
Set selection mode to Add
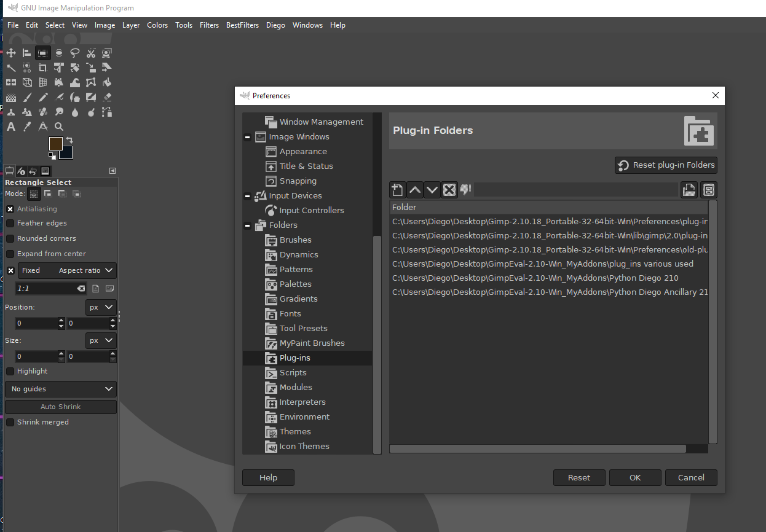tap(48, 194)
